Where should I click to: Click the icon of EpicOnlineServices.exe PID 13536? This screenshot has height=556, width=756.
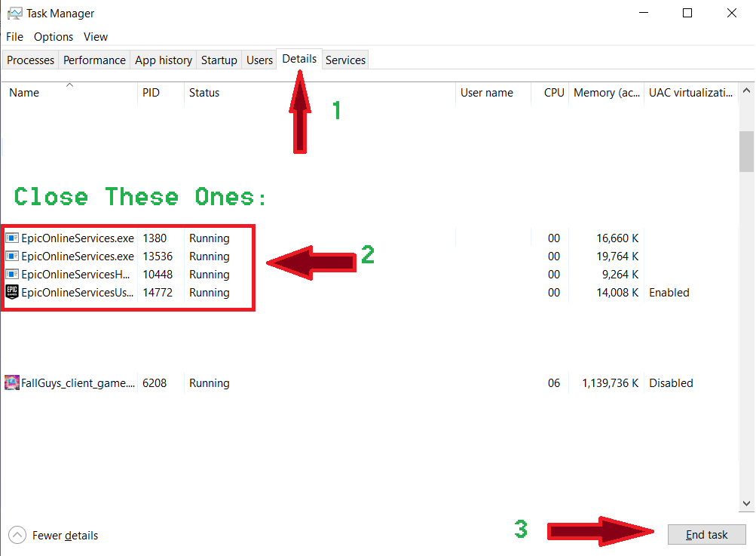pos(12,256)
